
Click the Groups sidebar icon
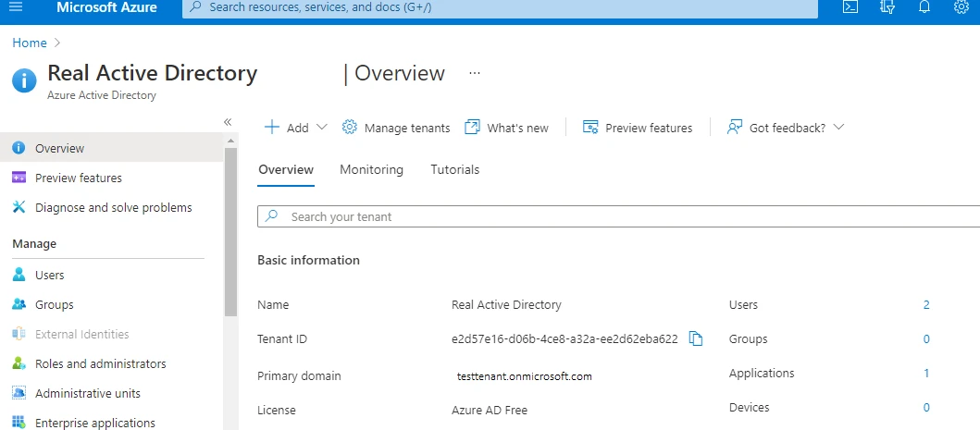(x=19, y=304)
